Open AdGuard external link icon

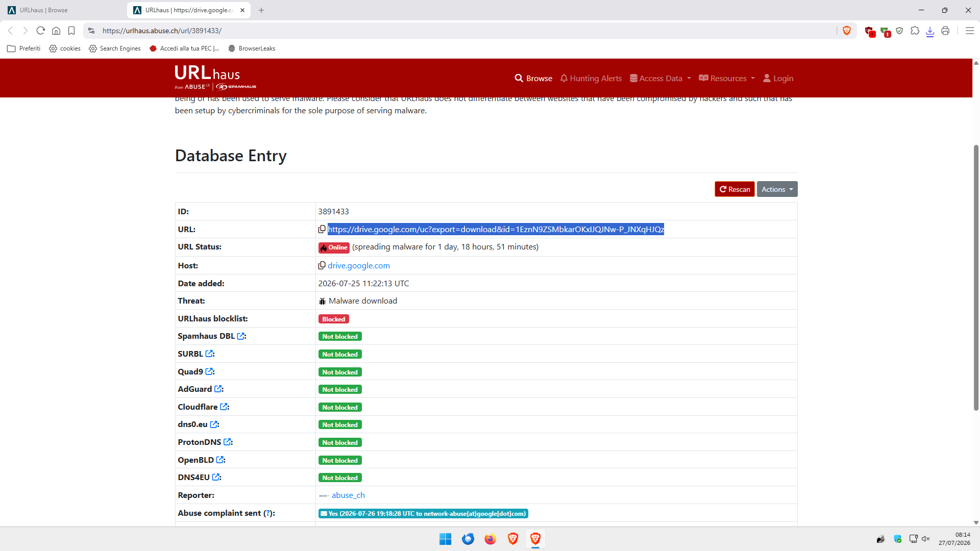(x=218, y=389)
